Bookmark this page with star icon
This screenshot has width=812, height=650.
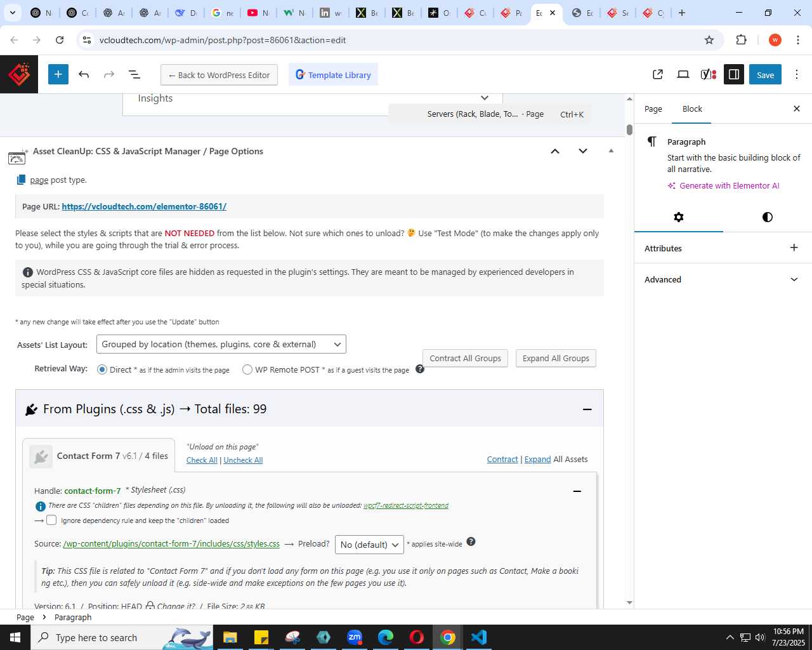[709, 40]
